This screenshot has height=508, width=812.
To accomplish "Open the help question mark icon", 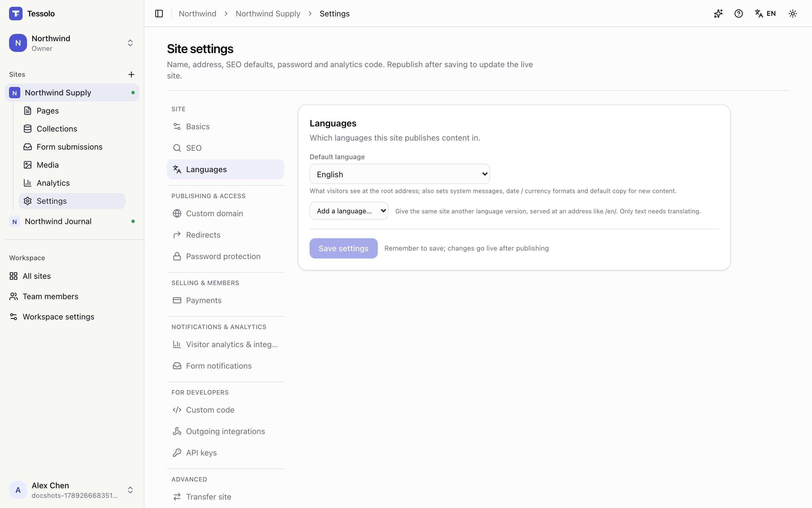I will [738, 14].
